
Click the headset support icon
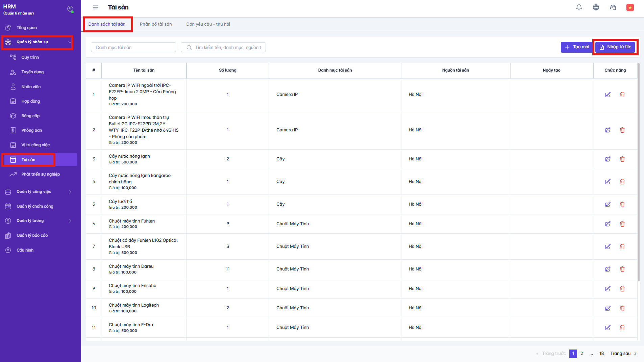pyautogui.click(x=613, y=7)
